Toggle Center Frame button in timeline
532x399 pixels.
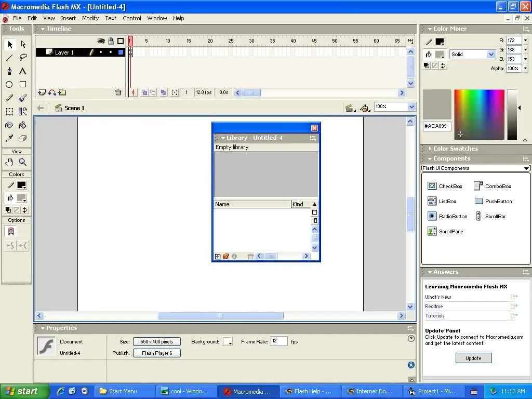click(x=134, y=92)
